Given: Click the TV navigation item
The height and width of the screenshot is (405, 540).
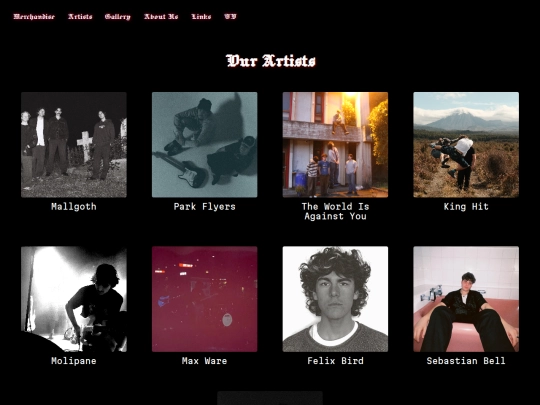Looking at the screenshot, I should (230, 17).
